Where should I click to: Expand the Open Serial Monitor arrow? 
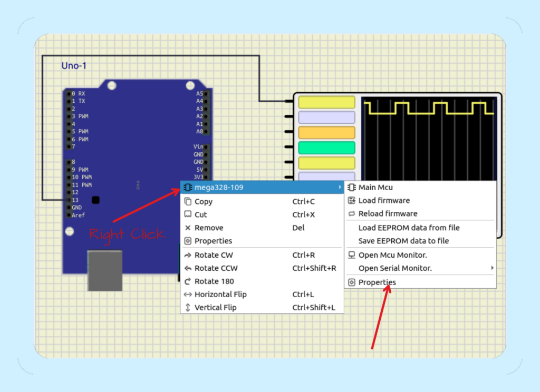[x=492, y=268]
